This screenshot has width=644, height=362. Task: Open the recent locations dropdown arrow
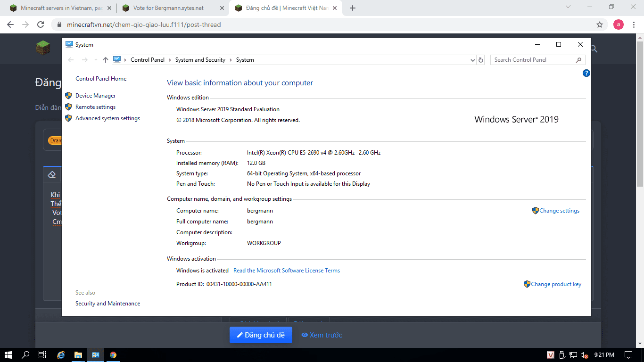pos(96,60)
